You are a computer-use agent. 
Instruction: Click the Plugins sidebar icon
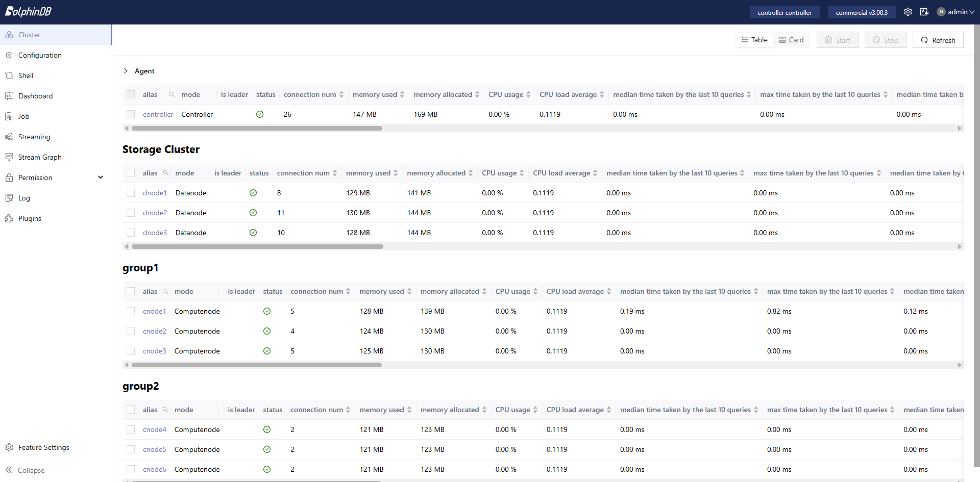tap(9, 218)
